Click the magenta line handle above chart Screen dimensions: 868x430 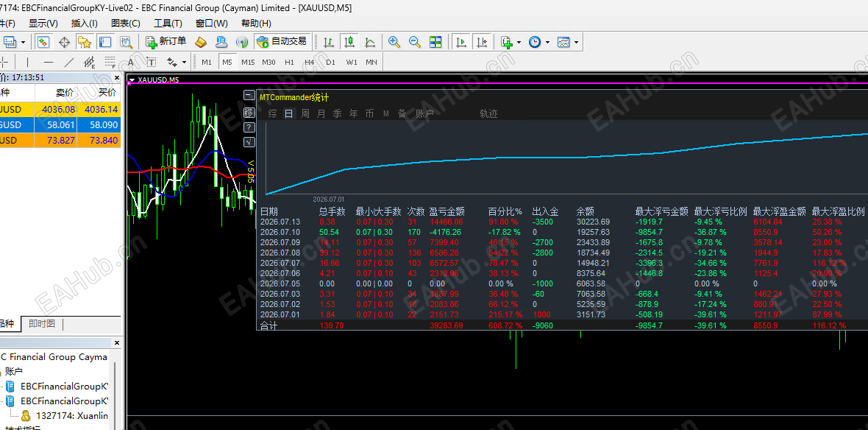[129, 83]
